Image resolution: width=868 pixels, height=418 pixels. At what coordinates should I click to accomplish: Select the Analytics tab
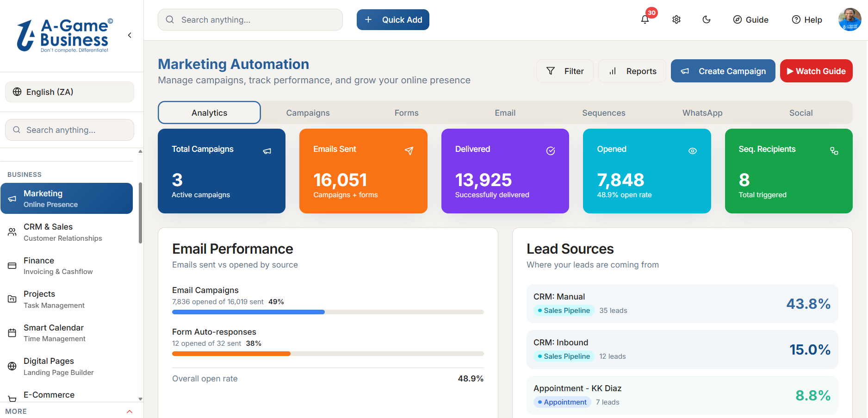coord(209,113)
